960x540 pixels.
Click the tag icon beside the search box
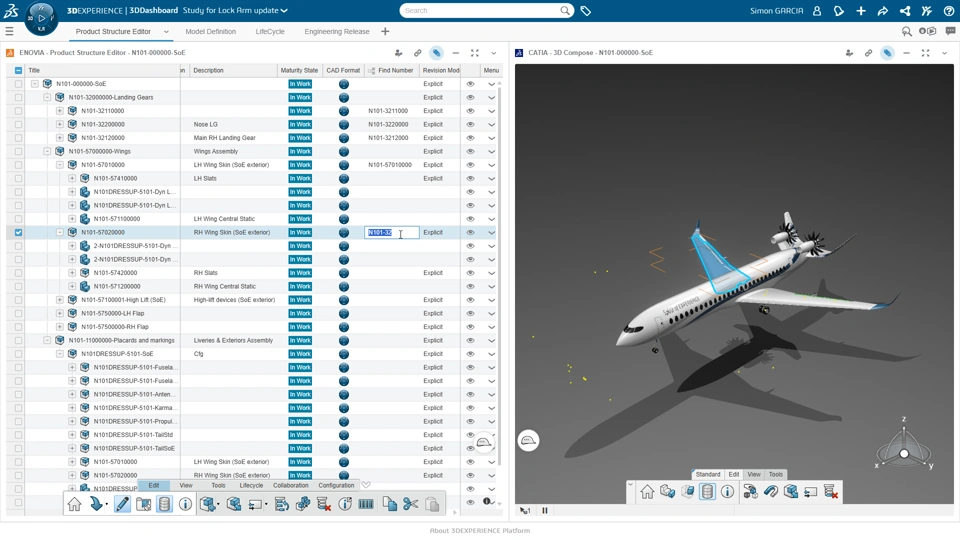585,10
